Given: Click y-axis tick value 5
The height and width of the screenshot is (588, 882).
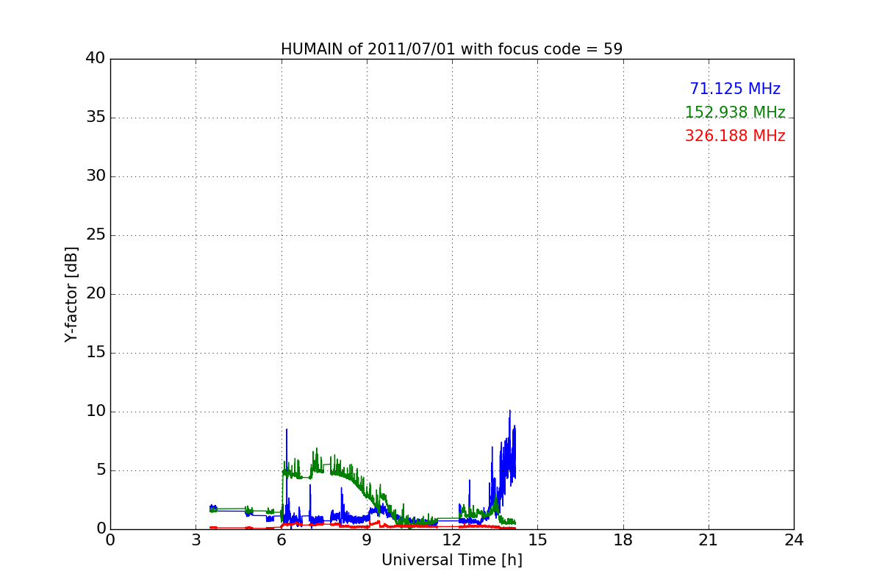Looking at the screenshot, I should click(100, 470).
